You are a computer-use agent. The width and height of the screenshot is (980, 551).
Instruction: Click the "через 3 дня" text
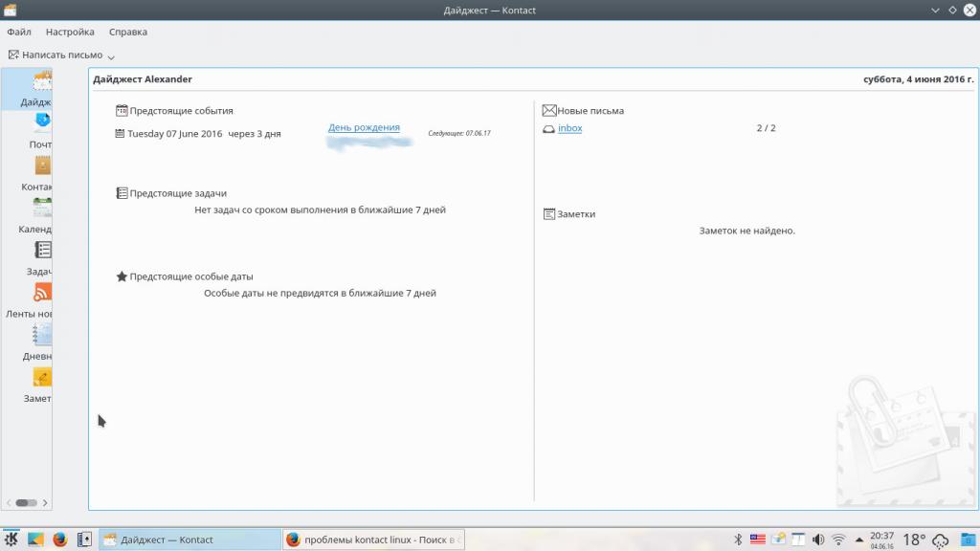[x=255, y=134]
